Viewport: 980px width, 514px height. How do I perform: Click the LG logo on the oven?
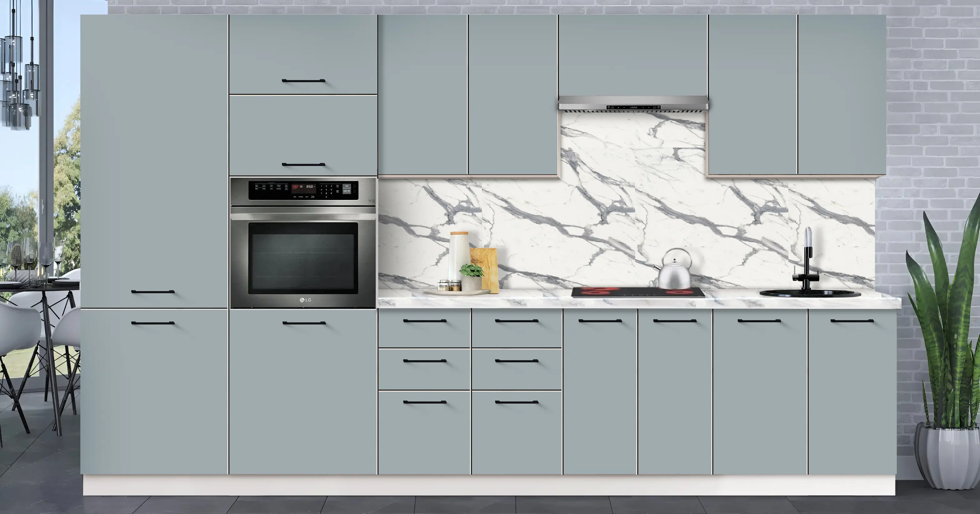[x=305, y=300]
